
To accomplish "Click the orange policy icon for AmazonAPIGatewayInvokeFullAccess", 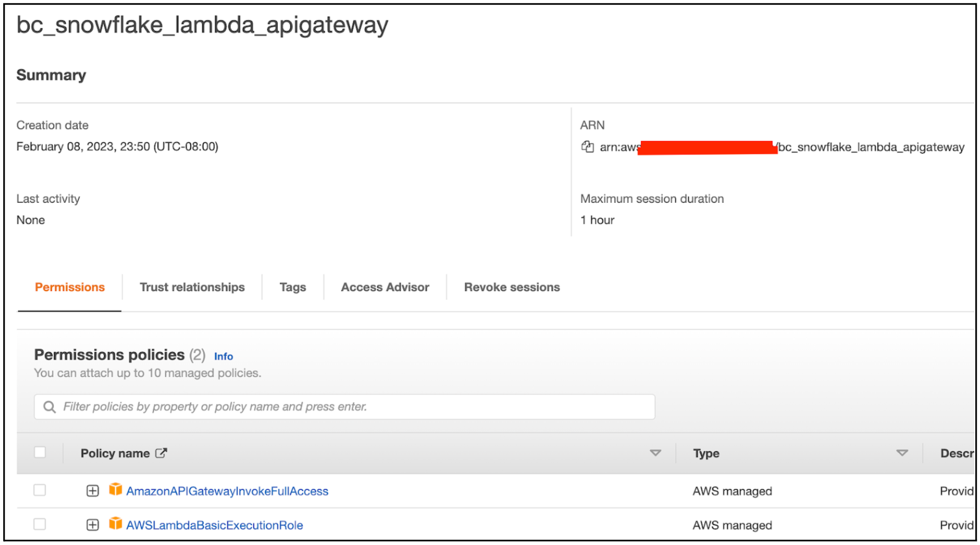I will pos(115,489).
